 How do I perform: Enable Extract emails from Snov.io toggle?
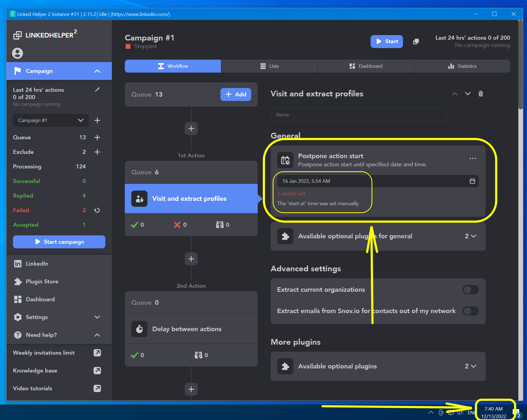click(471, 311)
